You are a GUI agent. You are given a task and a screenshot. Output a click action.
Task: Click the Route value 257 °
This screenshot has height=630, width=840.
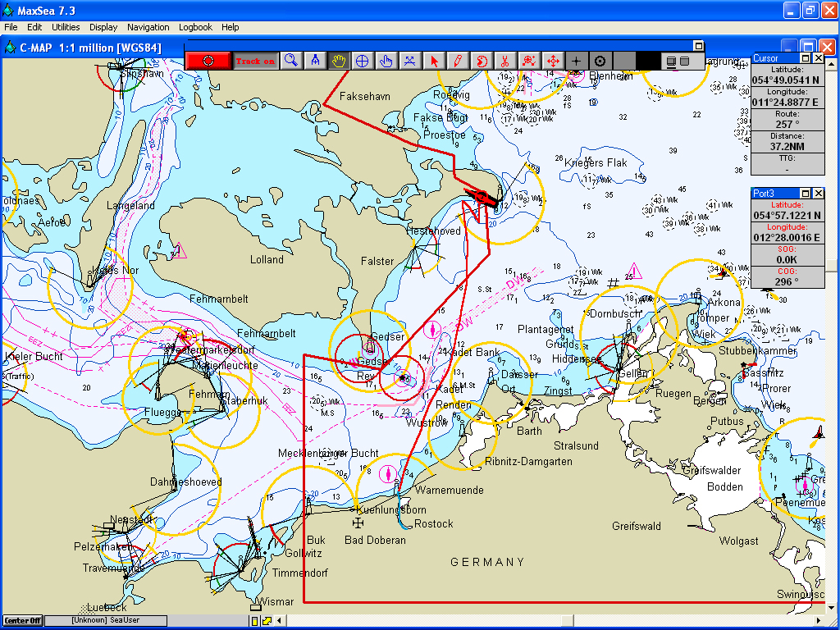[787, 125]
